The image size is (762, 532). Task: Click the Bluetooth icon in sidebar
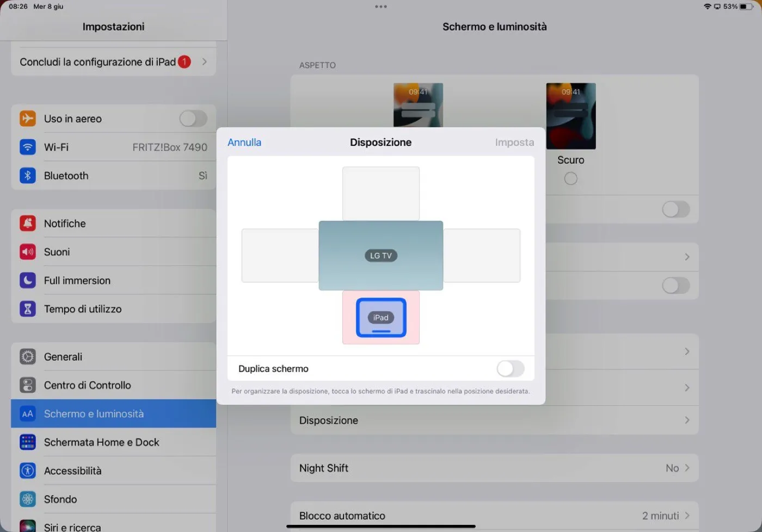pos(27,175)
